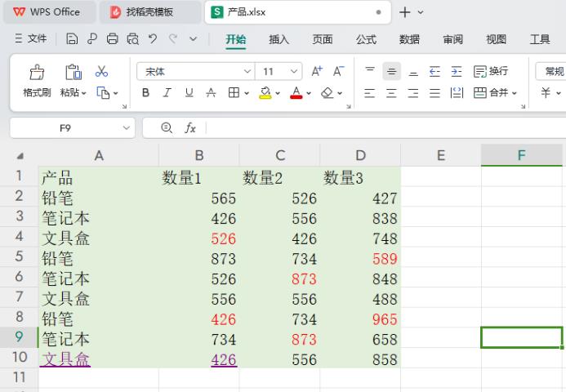Open the font size dropdown showing 11

(x=294, y=71)
